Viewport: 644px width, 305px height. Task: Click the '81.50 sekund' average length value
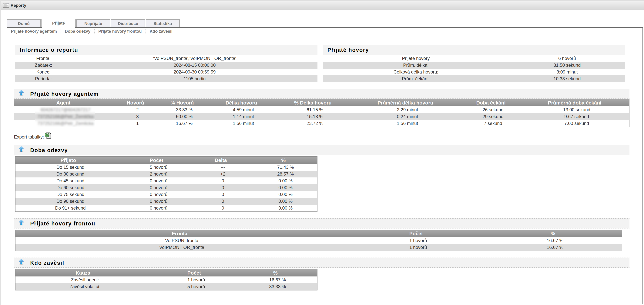[567, 65]
